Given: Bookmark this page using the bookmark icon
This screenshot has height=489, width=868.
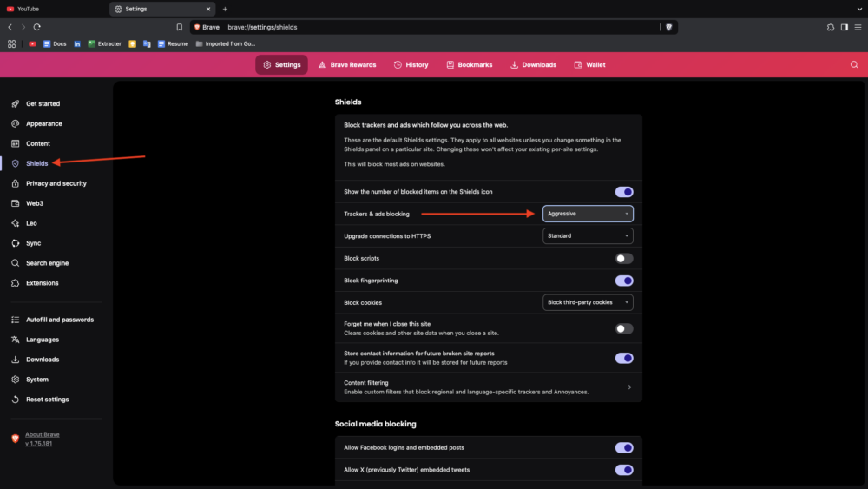Looking at the screenshot, I should 180,27.
